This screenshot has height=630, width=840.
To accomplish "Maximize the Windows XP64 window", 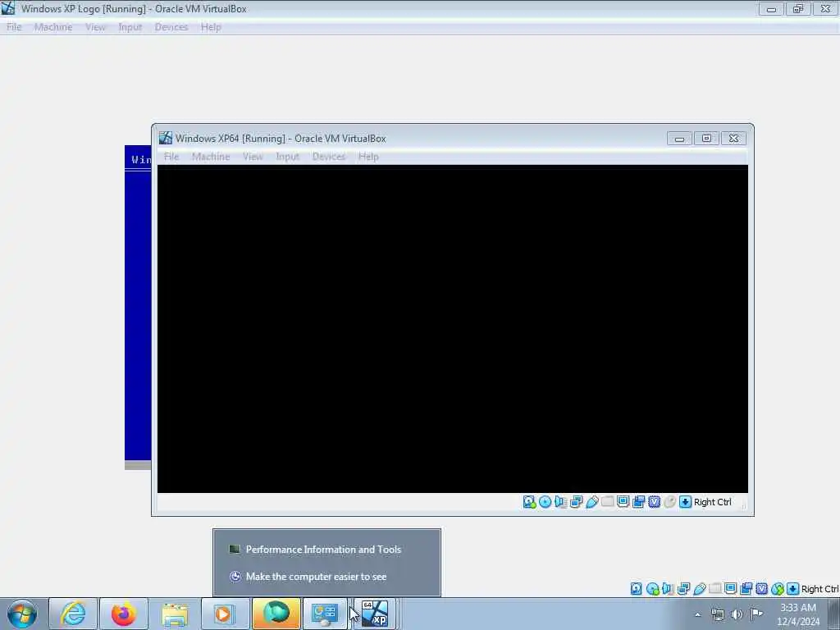I will point(706,138).
